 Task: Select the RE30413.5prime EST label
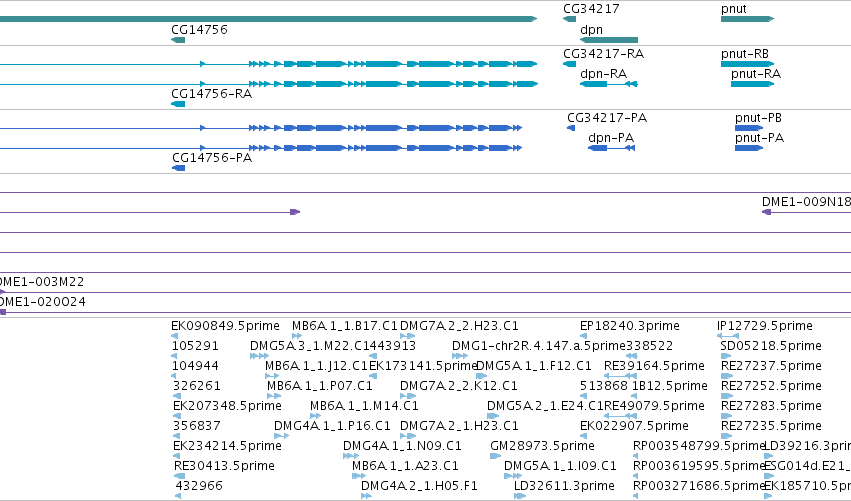coord(224,466)
